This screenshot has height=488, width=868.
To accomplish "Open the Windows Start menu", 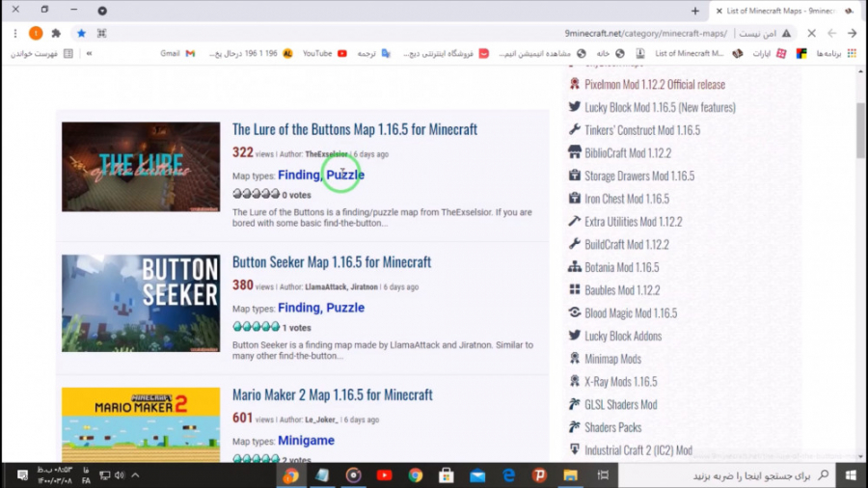I will click(851, 475).
